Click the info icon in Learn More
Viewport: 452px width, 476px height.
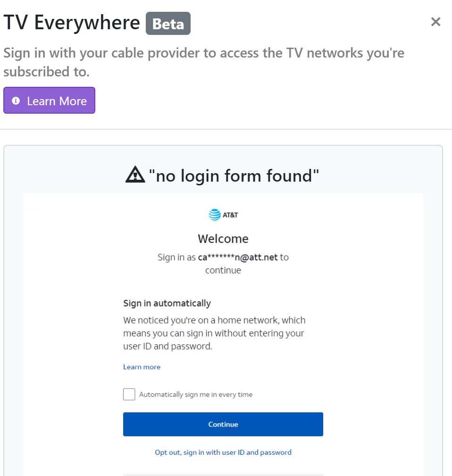pyautogui.click(x=16, y=100)
